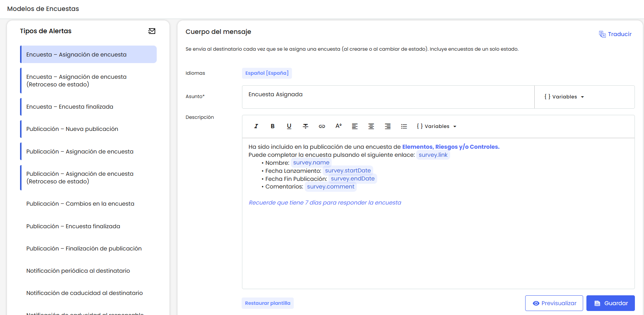Center align the description text

[x=371, y=126]
